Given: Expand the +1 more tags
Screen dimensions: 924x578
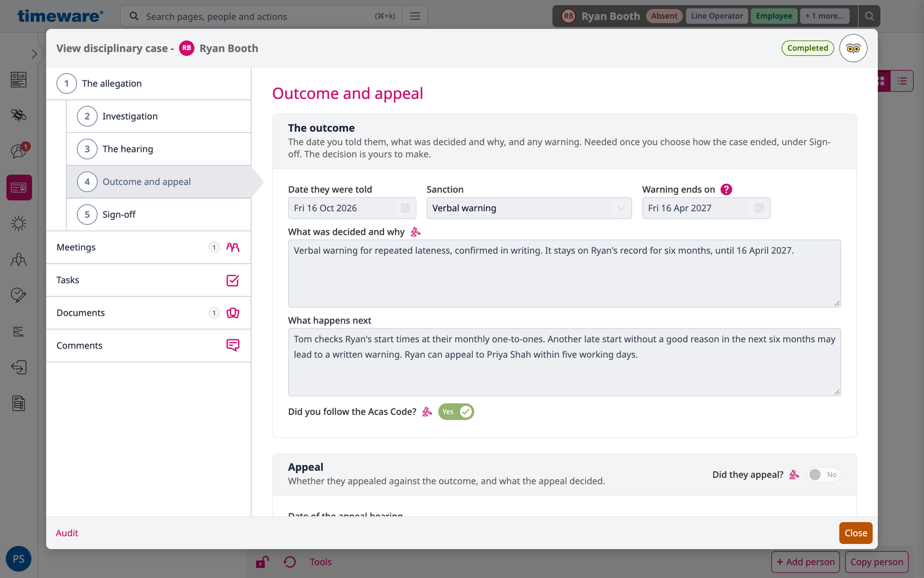Looking at the screenshot, I should [825, 16].
